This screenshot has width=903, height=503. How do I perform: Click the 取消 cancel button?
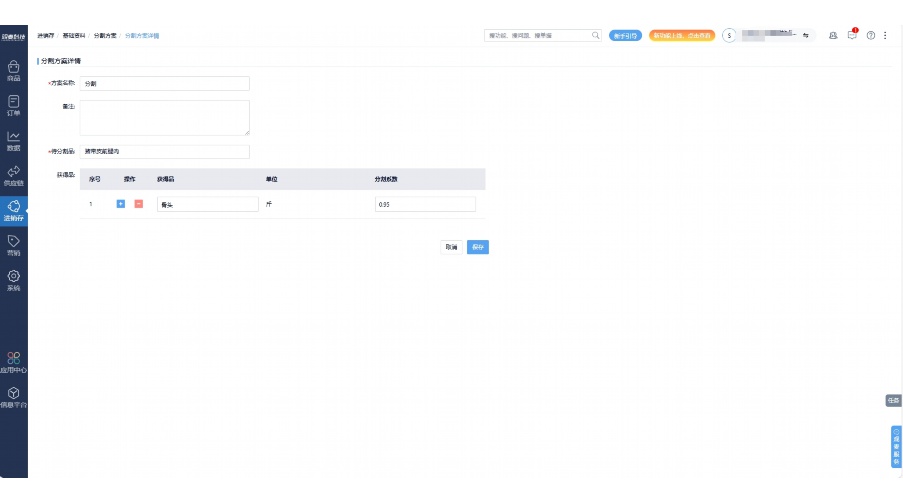click(452, 247)
